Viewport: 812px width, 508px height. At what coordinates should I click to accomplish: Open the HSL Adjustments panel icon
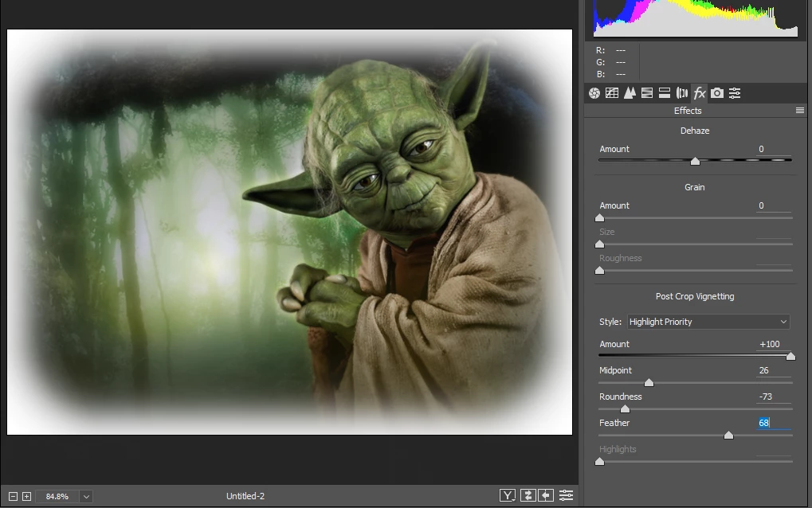click(647, 93)
